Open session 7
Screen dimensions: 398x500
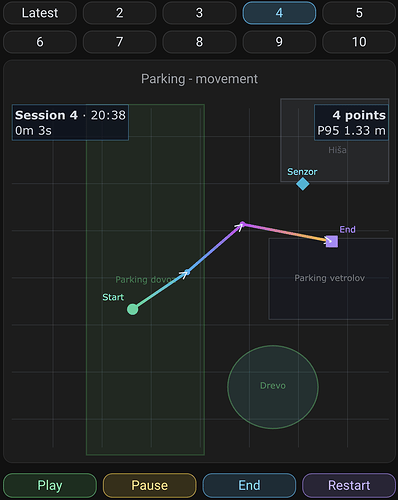tap(119, 42)
